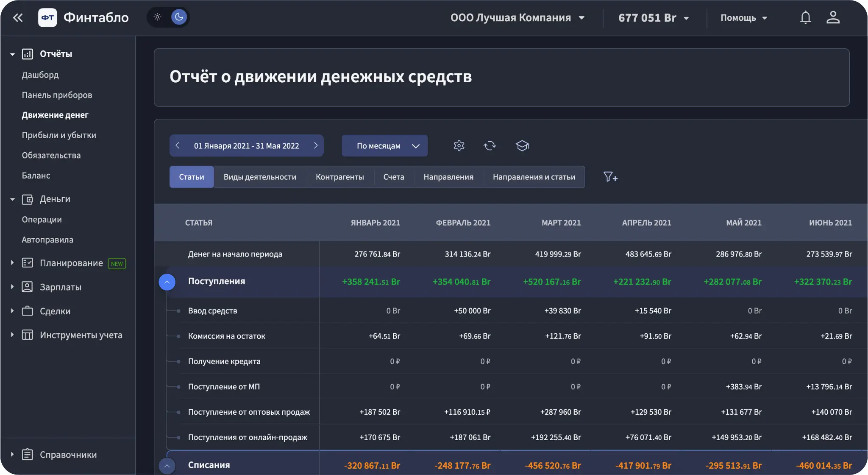Expand the Зарплаты section arrow

tap(12, 287)
